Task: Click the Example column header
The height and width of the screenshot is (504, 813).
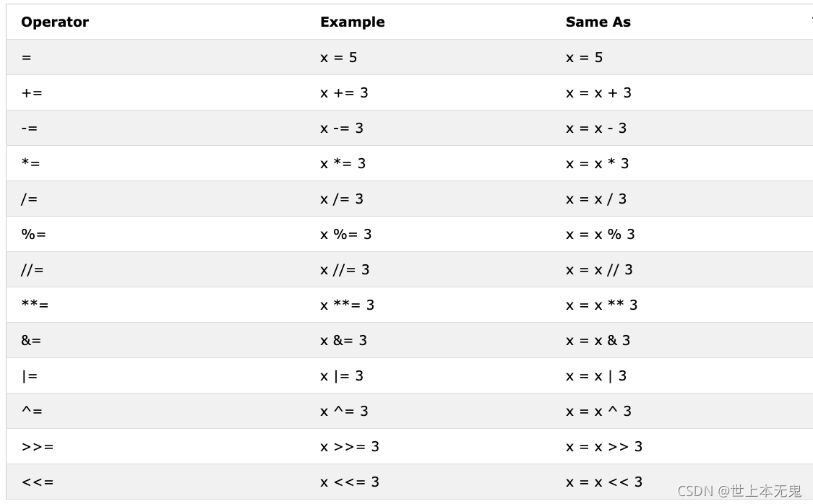Action: pos(353,22)
